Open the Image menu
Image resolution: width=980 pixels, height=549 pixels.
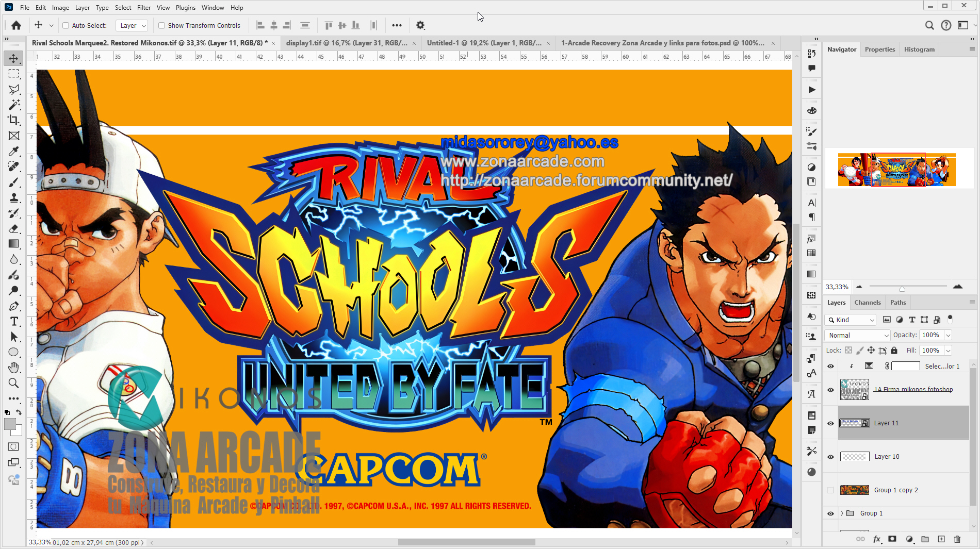(x=60, y=8)
